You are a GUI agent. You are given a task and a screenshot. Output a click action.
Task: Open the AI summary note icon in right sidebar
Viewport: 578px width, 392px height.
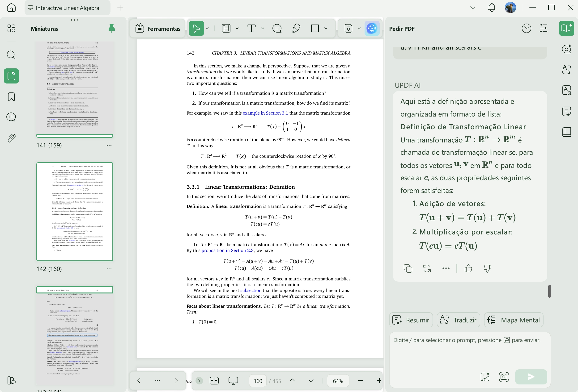[567, 111]
